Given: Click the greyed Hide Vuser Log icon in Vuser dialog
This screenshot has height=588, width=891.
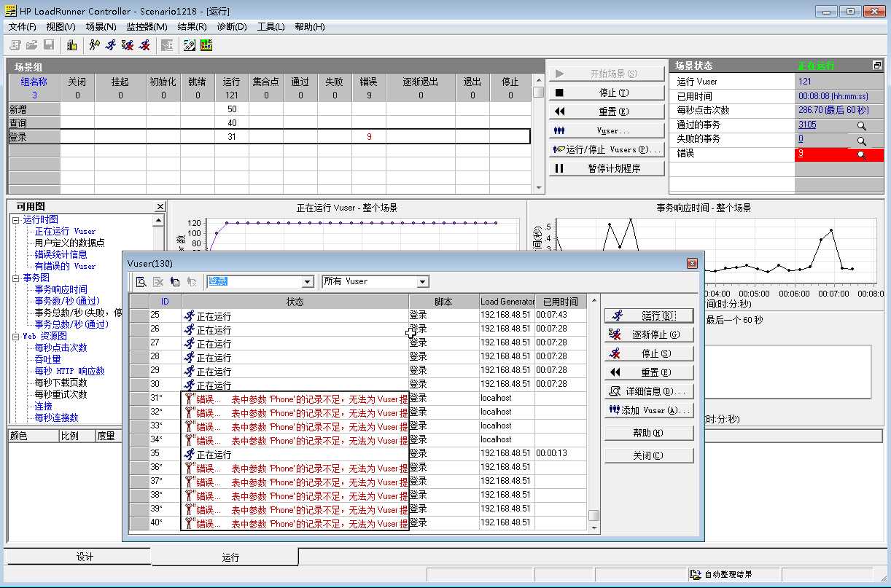Looking at the screenshot, I should pos(158,281).
